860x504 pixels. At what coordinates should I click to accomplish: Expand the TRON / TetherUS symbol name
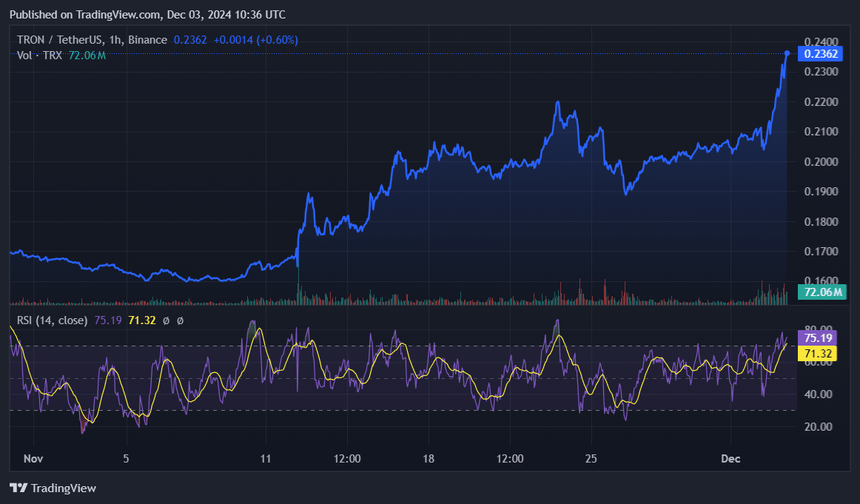(x=59, y=39)
